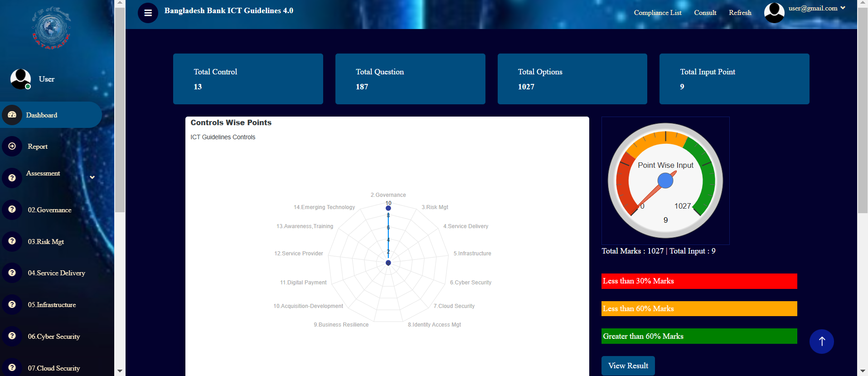Click the user avatar in top bar

point(774,13)
